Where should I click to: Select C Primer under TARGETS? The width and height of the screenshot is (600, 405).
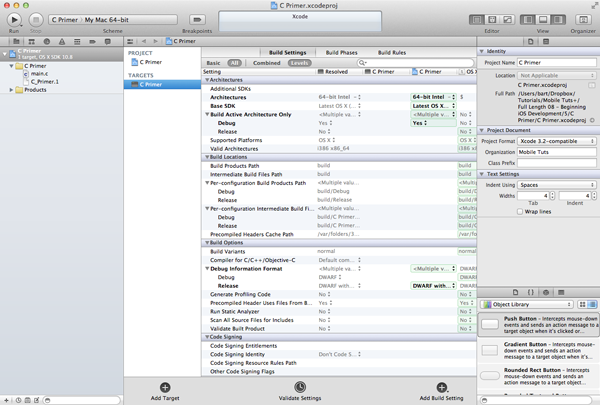[x=162, y=84]
